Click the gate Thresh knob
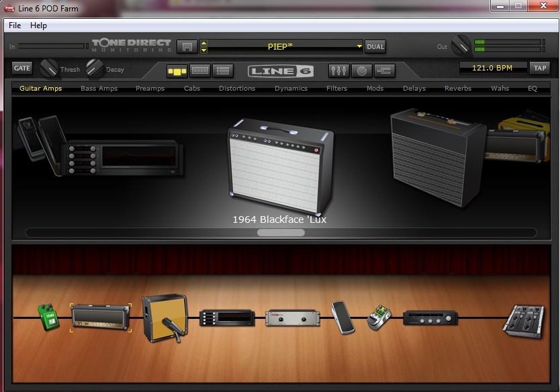The image size is (560, 392). coord(49,68)
